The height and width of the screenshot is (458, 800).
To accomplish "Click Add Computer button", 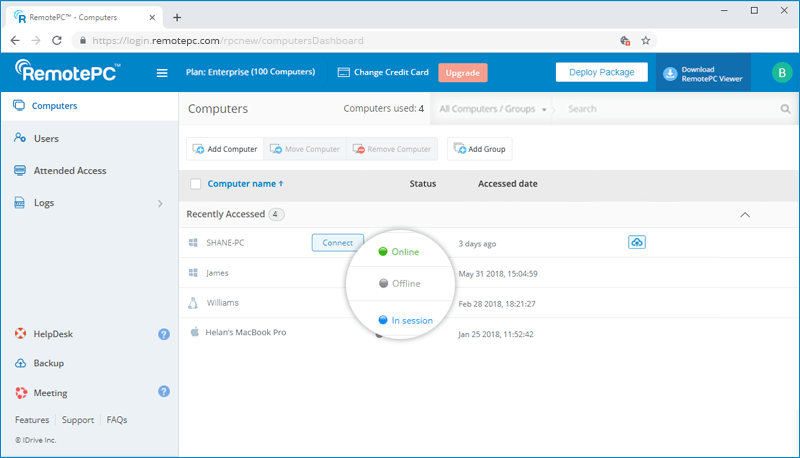I will pyautogui.click(x=225, y=149).
